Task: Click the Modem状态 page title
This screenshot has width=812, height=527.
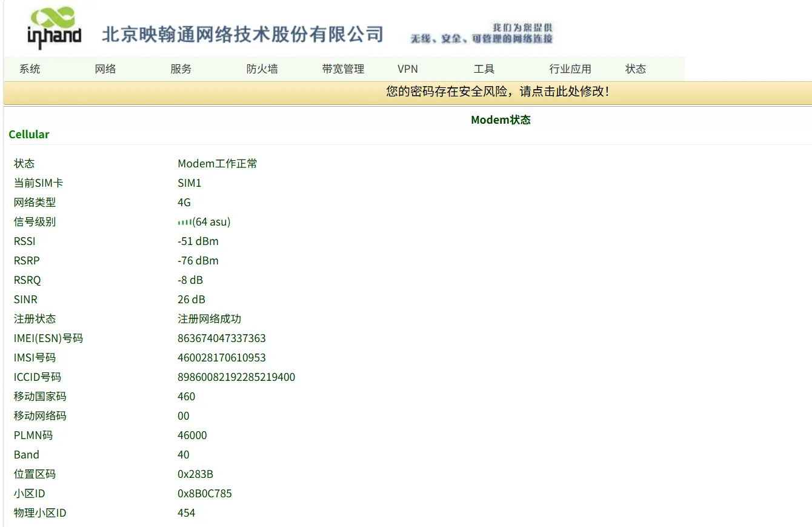Action: (501, 120)
